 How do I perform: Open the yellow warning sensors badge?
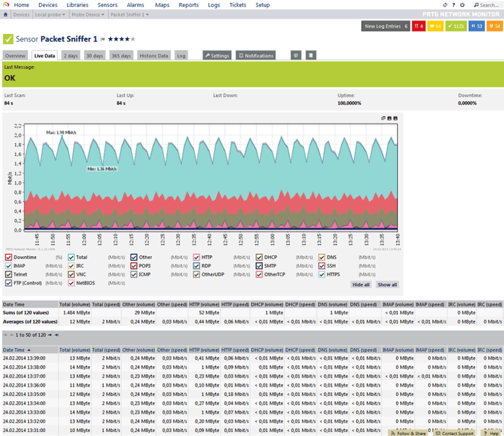(435, 26)
